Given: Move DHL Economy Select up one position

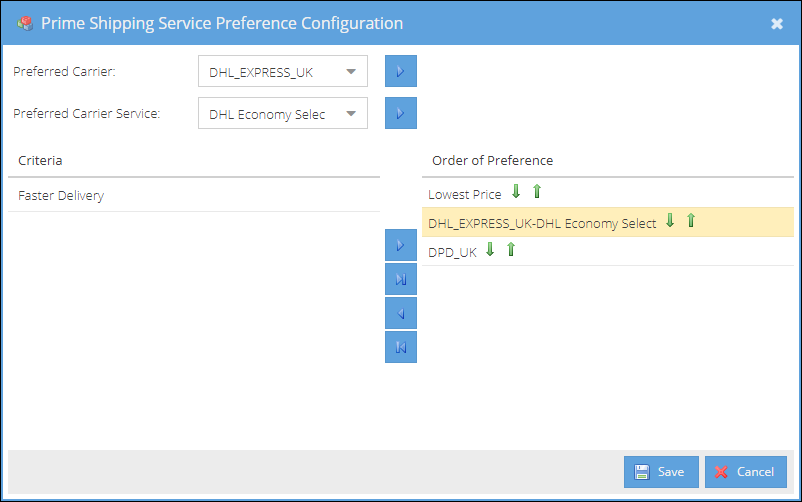Looking at the screenshot, I should (691, 221).
